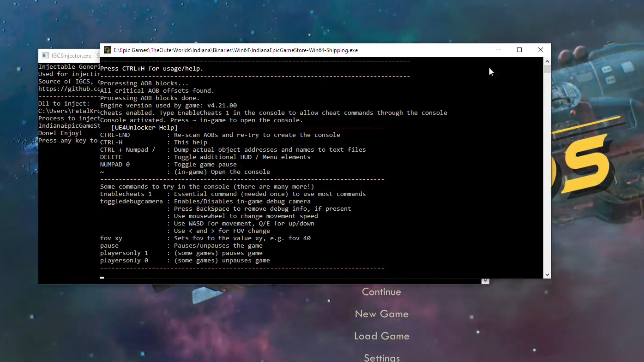Click the console title bar path text
The width and height of the screenshot is (644, 362).
coord(235,50)
